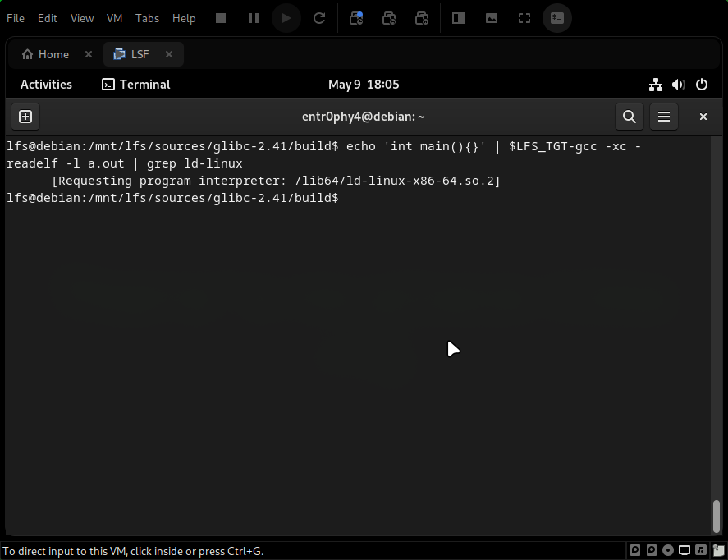Click the CD/DVD drive status icon
This screenshot has width=728, height=560.
pos(667,550)
